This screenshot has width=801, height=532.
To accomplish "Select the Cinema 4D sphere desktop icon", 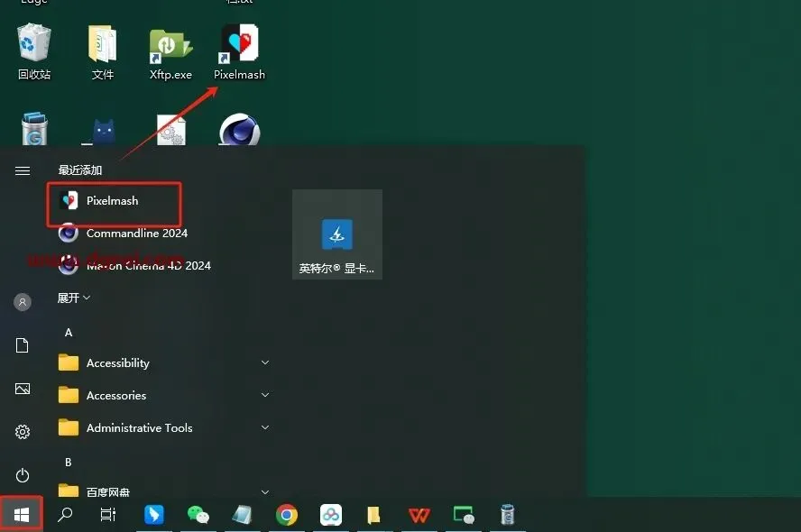I will point(239,130).
